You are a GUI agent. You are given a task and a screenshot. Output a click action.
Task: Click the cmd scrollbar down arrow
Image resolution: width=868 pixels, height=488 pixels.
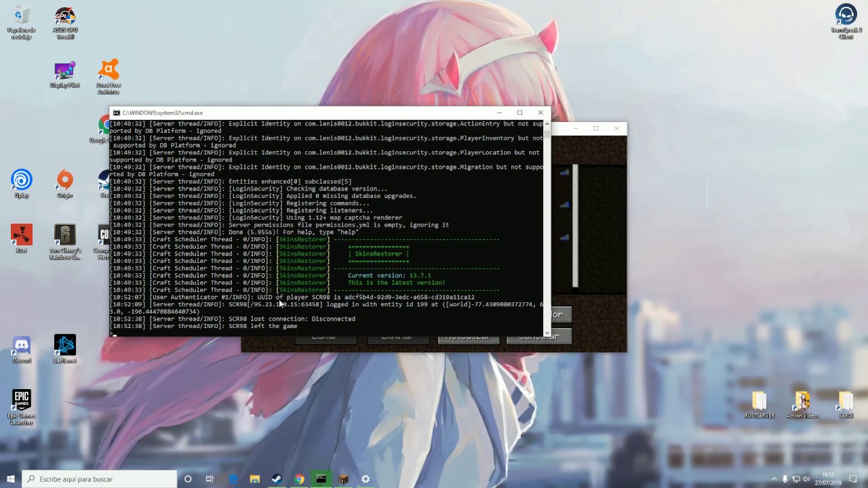pos(547,332)
